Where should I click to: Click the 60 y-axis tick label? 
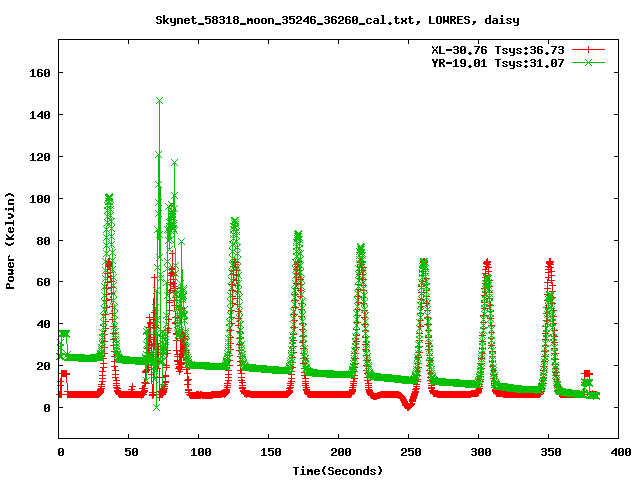coord(43,282)
